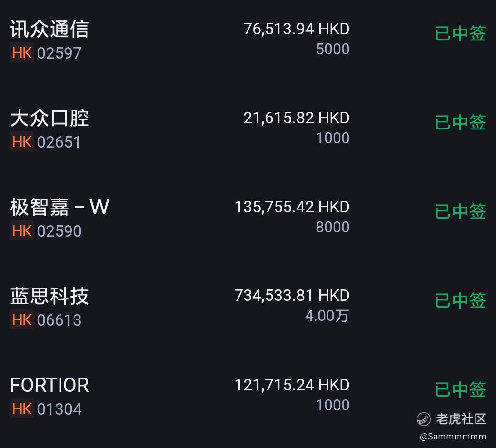
Task: Click the HK badge next to 02590
Action: click(x=22, y=230)
